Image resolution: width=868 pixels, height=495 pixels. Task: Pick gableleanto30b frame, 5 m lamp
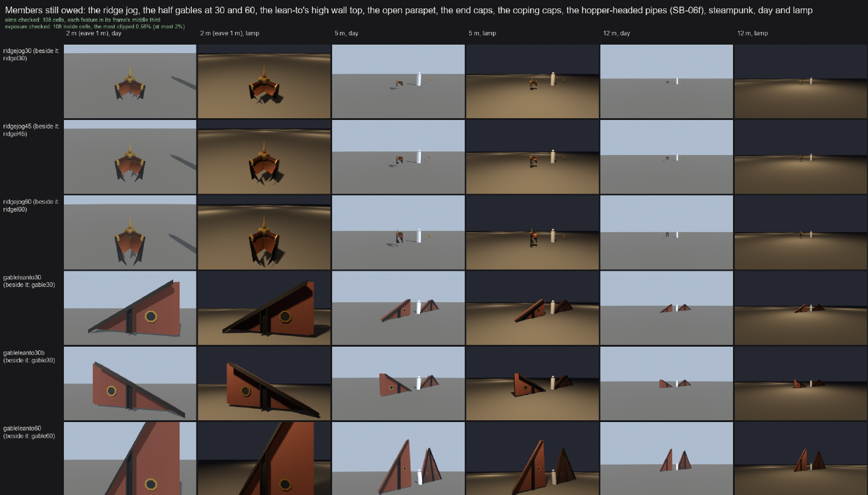tap(532, 383)
